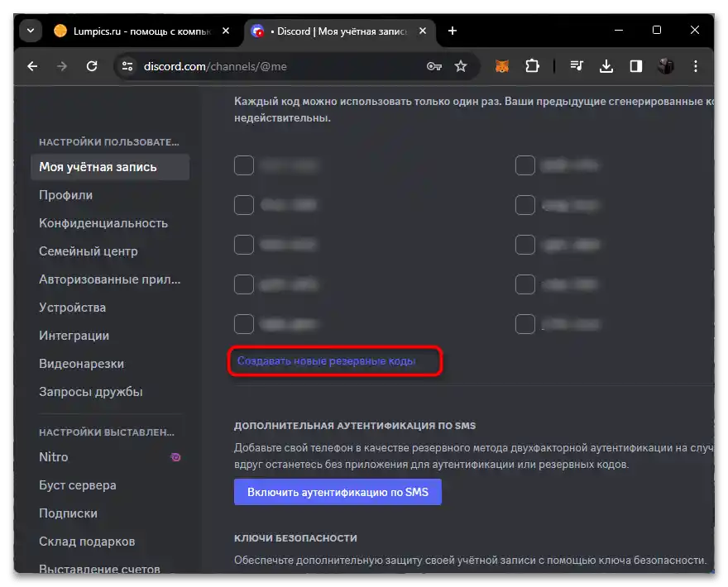The image size is (728, 587).
Task: Check the fifth backup code in left column
Action: (244, 324)
